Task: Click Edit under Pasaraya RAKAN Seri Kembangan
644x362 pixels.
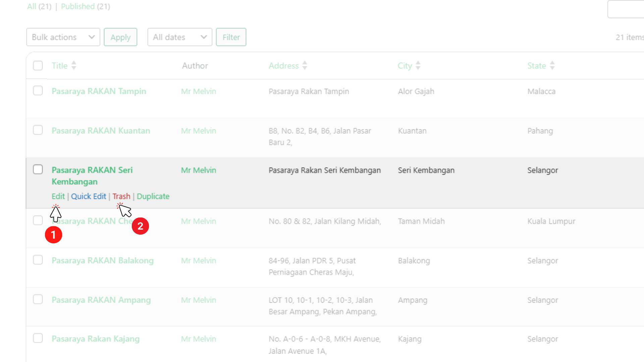Action: tap(58, 196)
